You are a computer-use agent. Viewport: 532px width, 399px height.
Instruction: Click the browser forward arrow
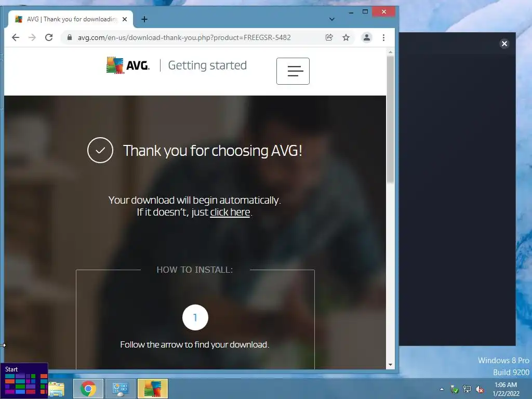32,37
